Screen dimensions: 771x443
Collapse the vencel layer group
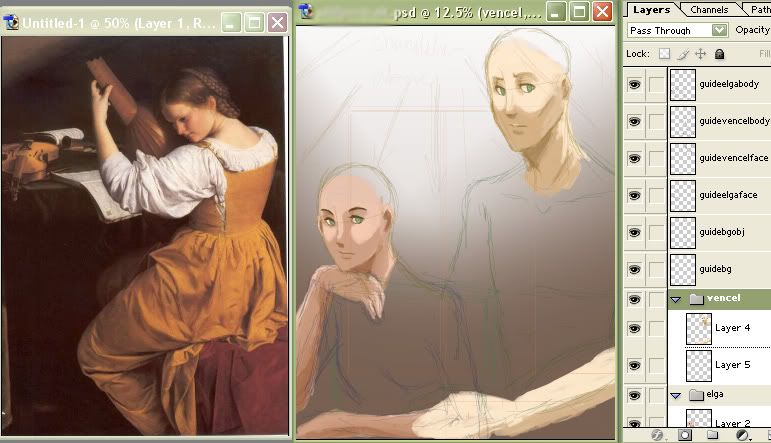pyautogui.click(x=675, y=299)
